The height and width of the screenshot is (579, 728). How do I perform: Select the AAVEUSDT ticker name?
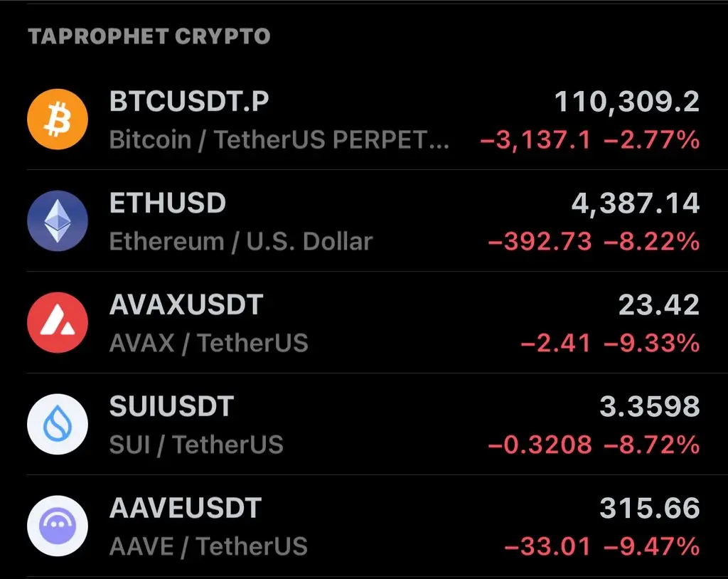pos(186,509)
